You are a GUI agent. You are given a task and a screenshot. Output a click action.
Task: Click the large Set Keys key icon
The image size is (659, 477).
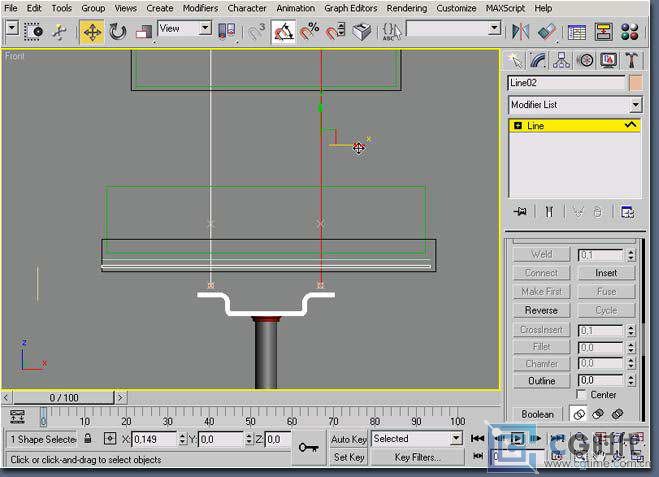click(308, 448)
